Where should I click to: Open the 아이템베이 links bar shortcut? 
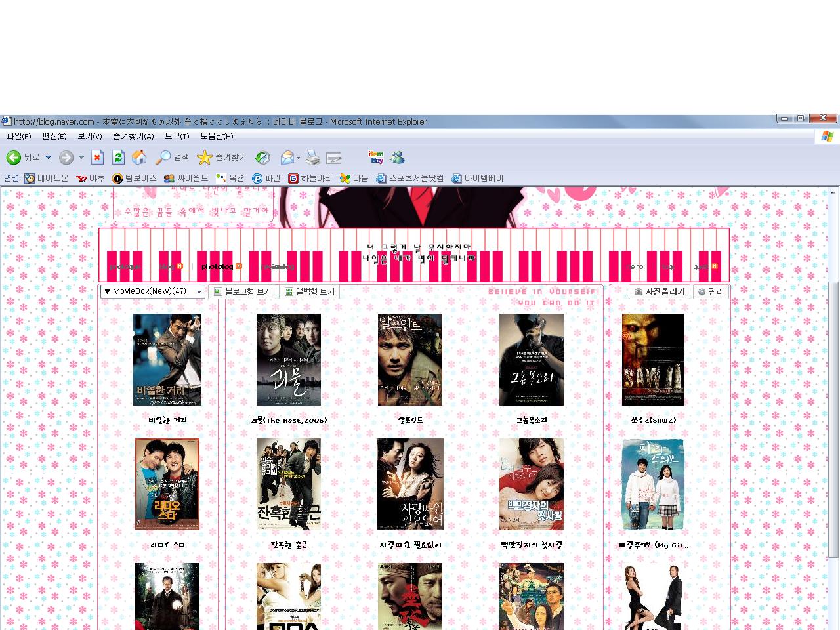[x=478, y=178]
